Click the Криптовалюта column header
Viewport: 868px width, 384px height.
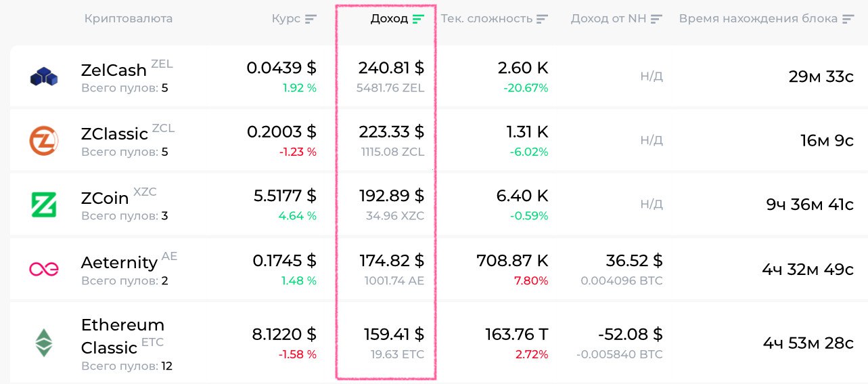(129, 19)
